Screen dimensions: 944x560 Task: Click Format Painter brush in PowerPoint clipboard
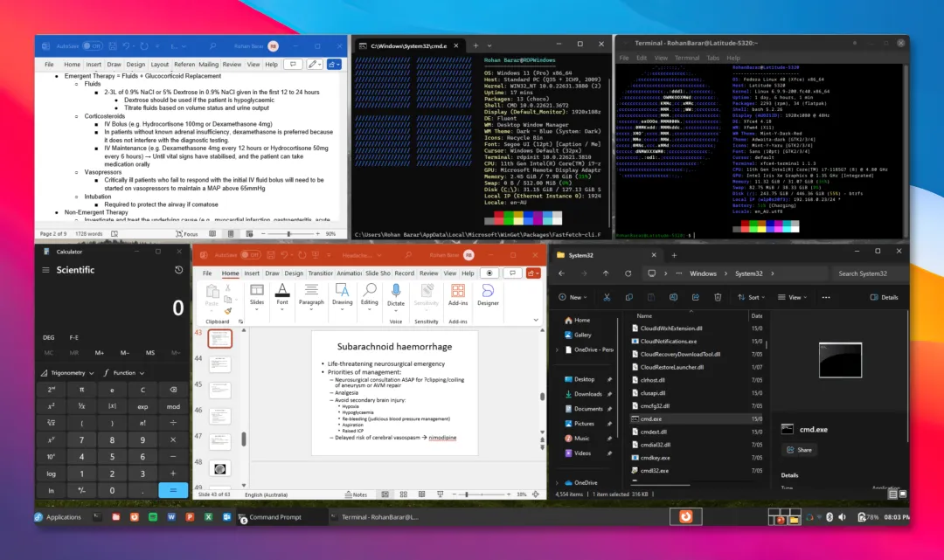click(227, 311)
